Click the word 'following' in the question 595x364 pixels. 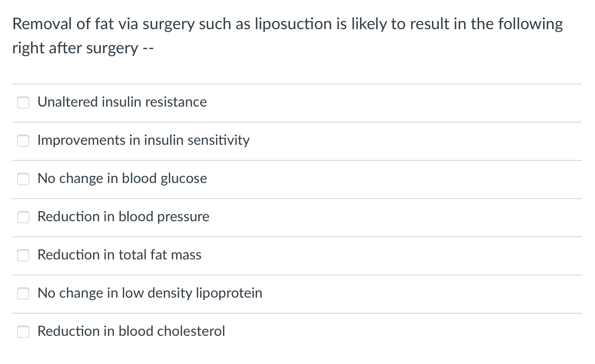point(530,24)
